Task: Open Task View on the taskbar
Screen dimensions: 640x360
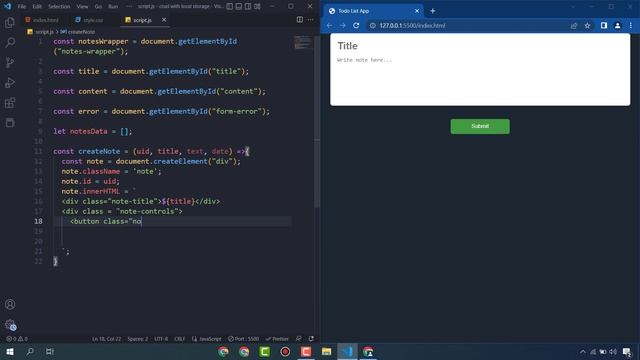Action: [50, 351]
